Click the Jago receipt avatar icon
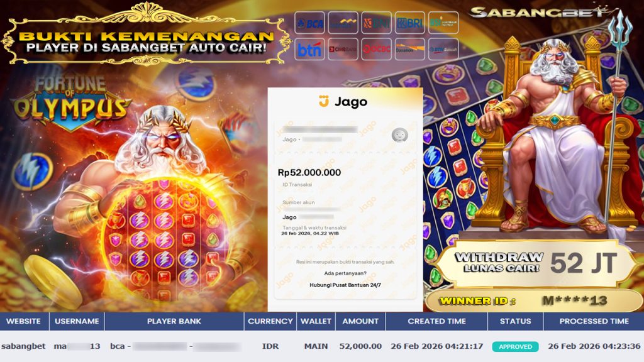644x362 pixels. coord(399,134)
